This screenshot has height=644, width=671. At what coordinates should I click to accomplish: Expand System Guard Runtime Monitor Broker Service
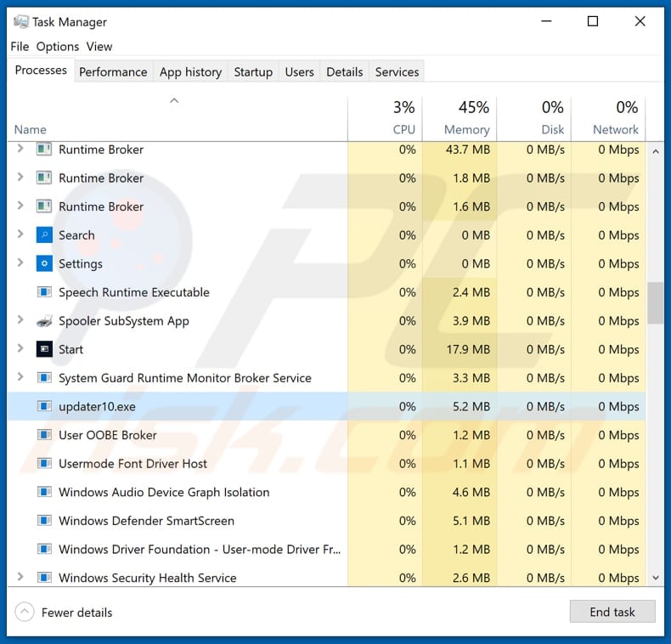point(20,377)
